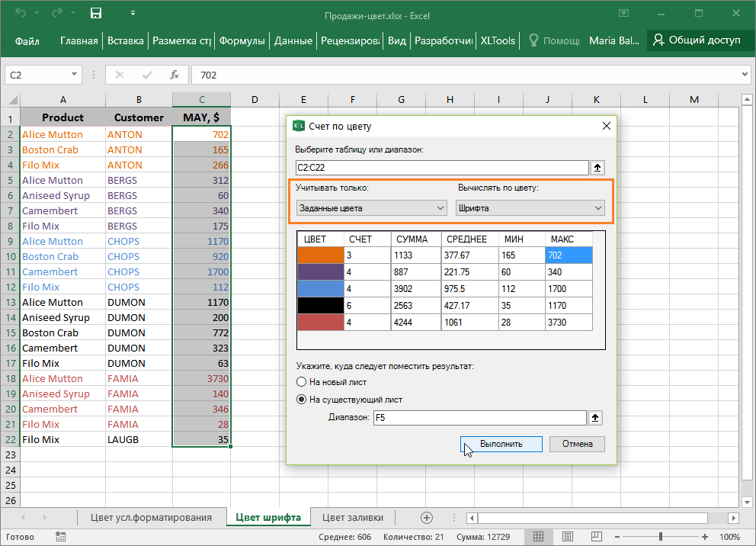Open the Name Box dropdown arrow
The image size is (756, 546).
pos(74,72)
